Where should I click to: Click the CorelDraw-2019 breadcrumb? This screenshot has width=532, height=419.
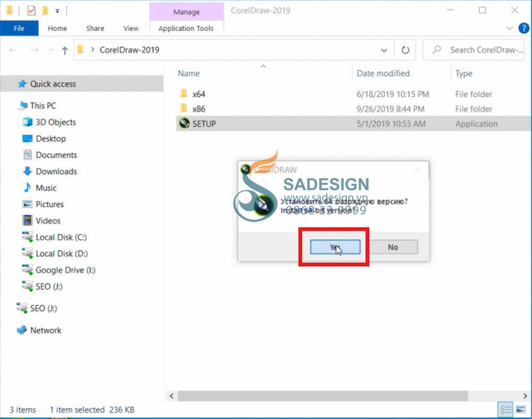click(129, 50)
